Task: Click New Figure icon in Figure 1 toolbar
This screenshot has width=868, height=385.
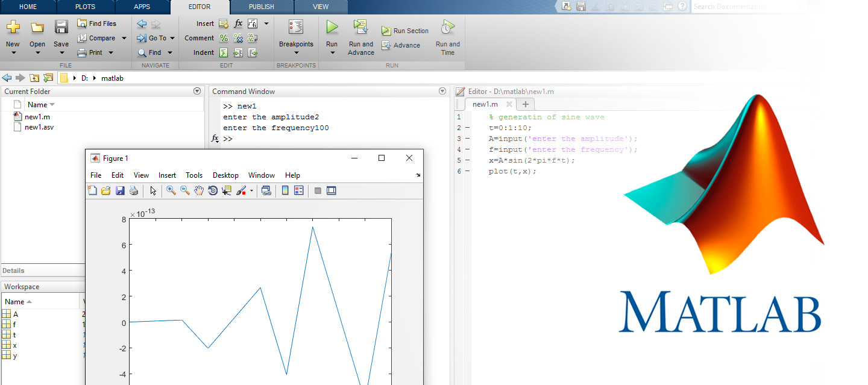Action: click(92, 190)
